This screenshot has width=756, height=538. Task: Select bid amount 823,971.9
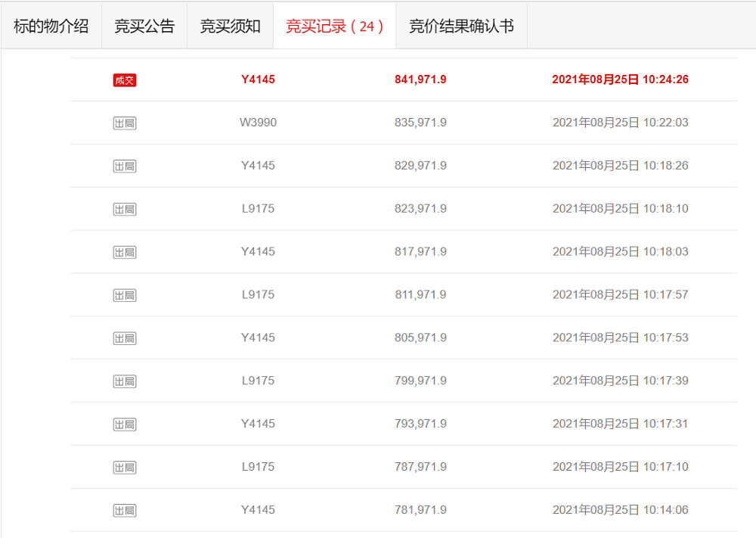coord(420,208)
